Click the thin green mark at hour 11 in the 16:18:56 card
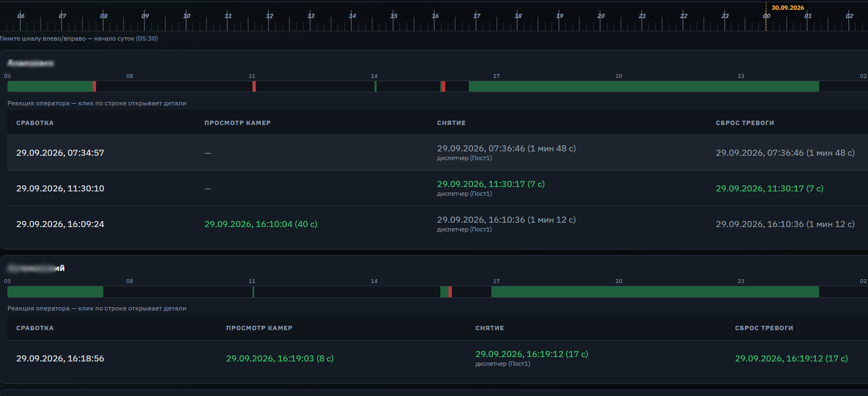The height and width of the screenshot is (396, 868). (253, 292)
